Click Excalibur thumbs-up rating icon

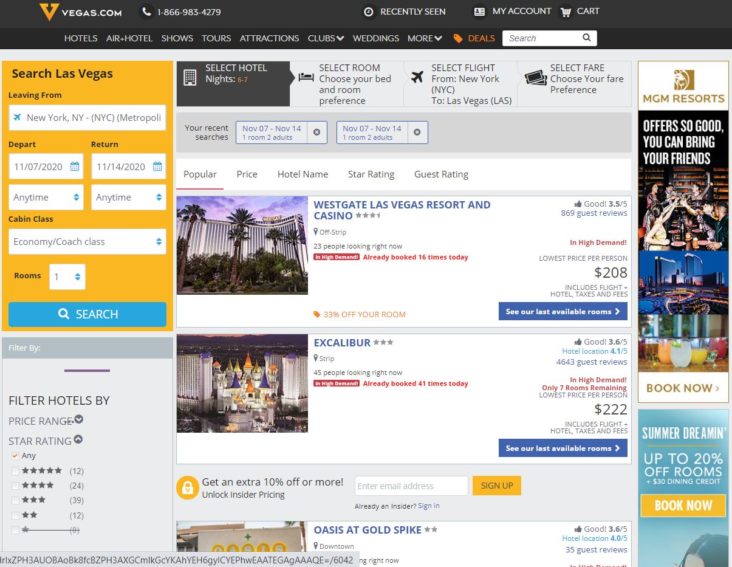coord(578,342)
